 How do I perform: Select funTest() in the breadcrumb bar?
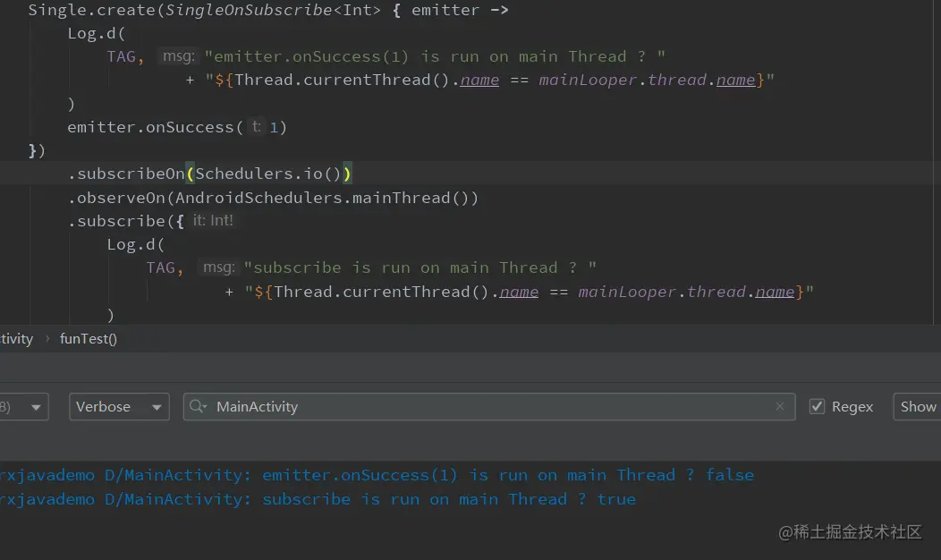89,339
